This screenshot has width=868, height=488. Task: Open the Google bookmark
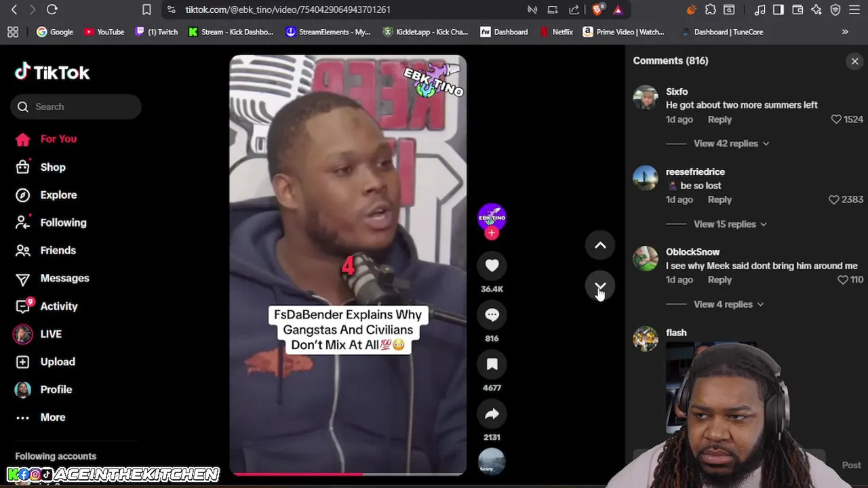pyautogui.click(x=55, y=32)
